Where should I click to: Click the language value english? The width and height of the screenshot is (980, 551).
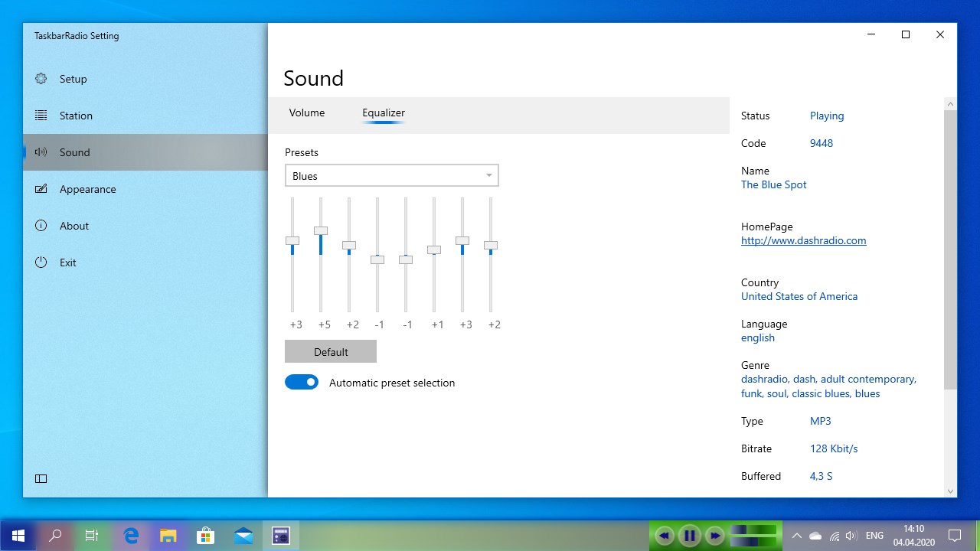pos(758,337)
